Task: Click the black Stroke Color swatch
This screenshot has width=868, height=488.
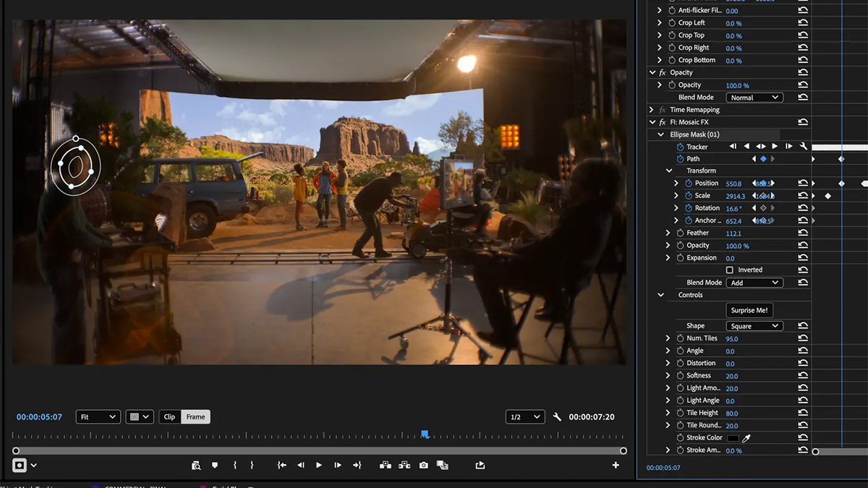Action: pos(733,438)
